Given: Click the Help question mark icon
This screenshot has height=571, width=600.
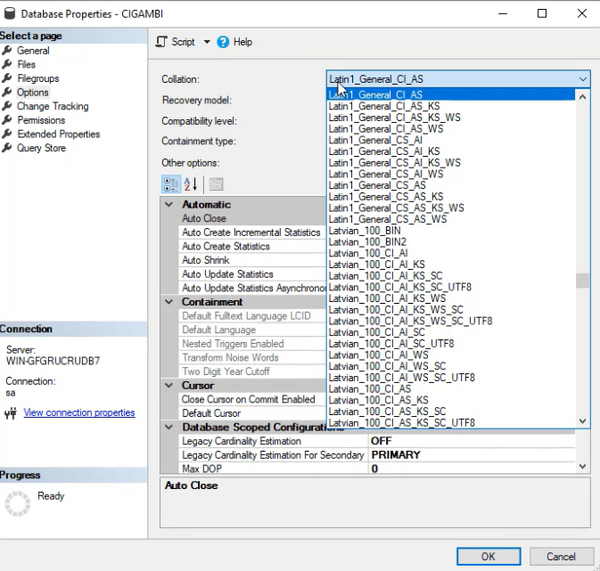Looking at the screenshot, I should coord(223,42).
